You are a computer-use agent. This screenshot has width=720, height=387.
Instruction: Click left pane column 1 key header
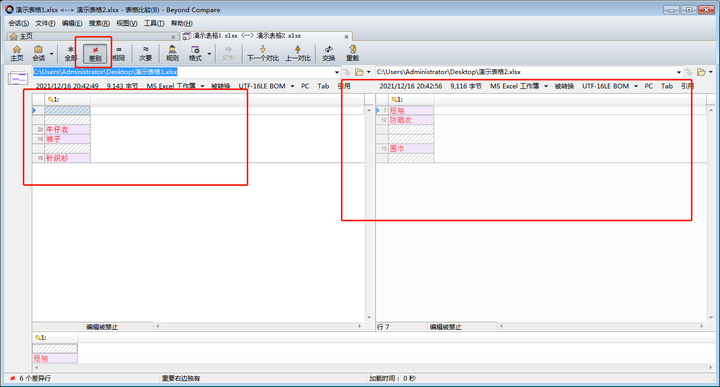[68, 99]
